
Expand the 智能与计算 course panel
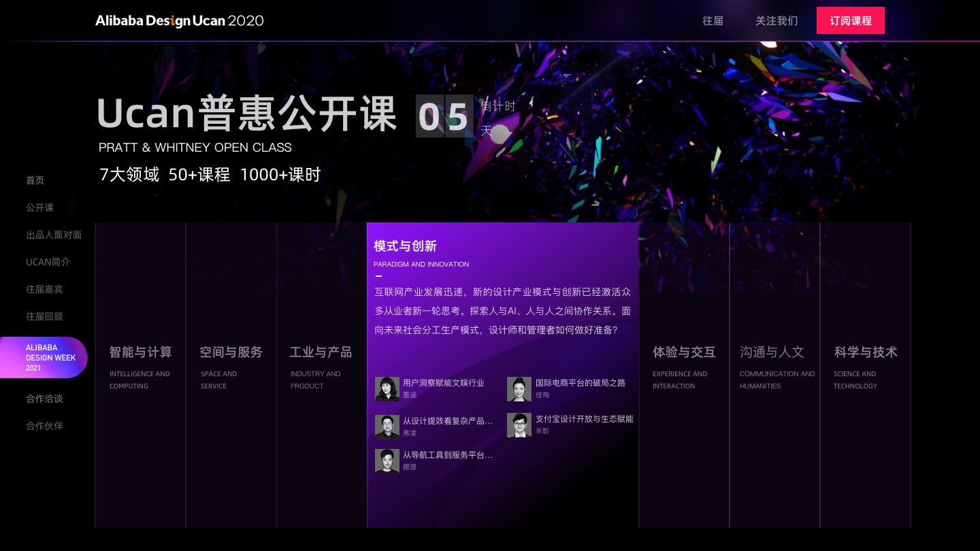140,375
